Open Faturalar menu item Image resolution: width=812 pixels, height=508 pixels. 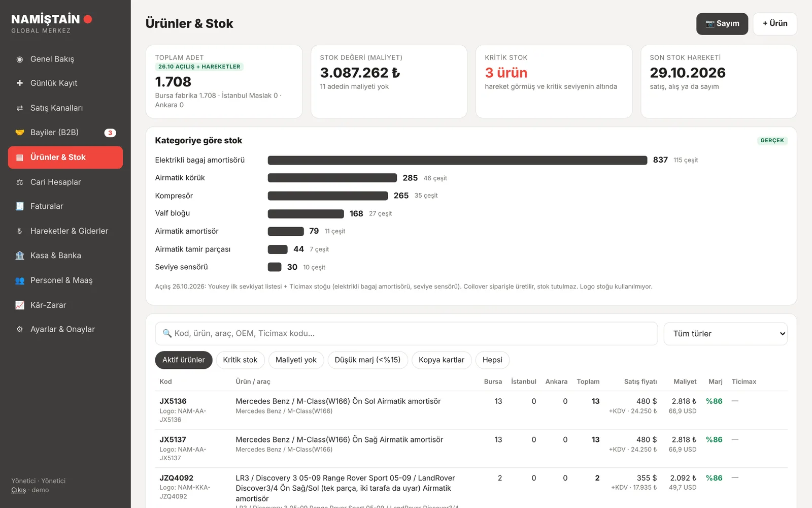pyautogui.click(x=65, y=206)
